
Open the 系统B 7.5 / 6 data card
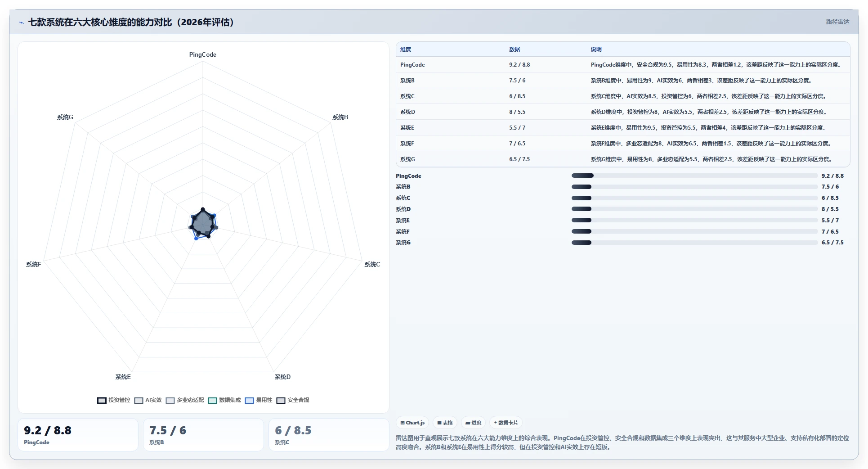[x=203, y=435]
